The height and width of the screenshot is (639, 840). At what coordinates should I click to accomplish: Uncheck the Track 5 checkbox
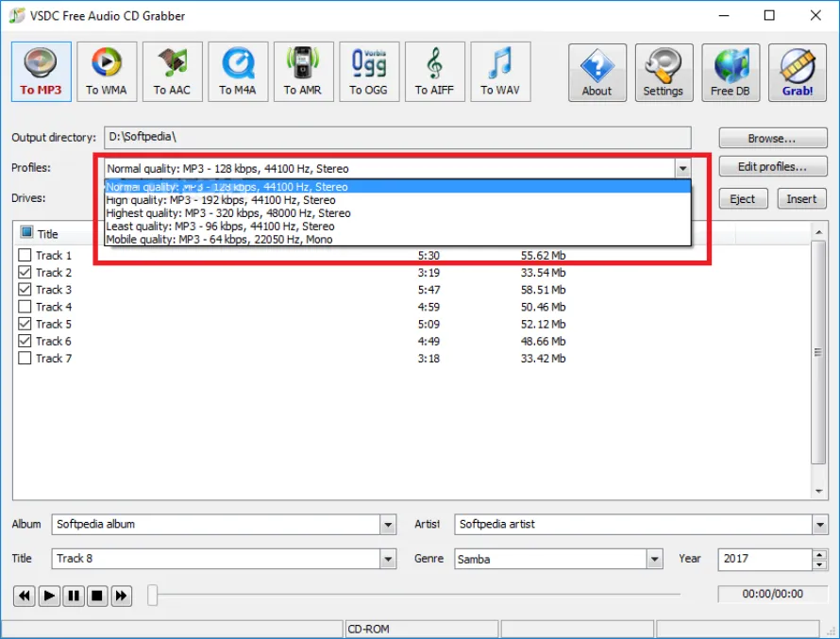[x=25, y=324]
